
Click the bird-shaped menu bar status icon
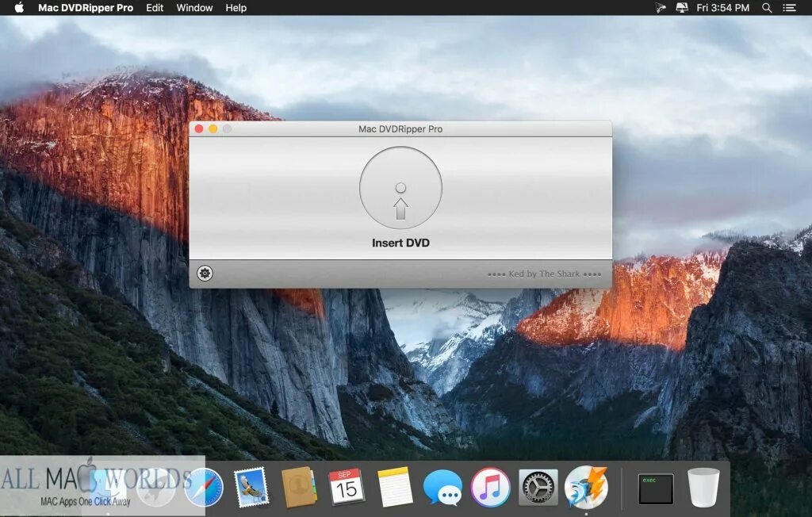pyautogui.click(x=660, y=8)
